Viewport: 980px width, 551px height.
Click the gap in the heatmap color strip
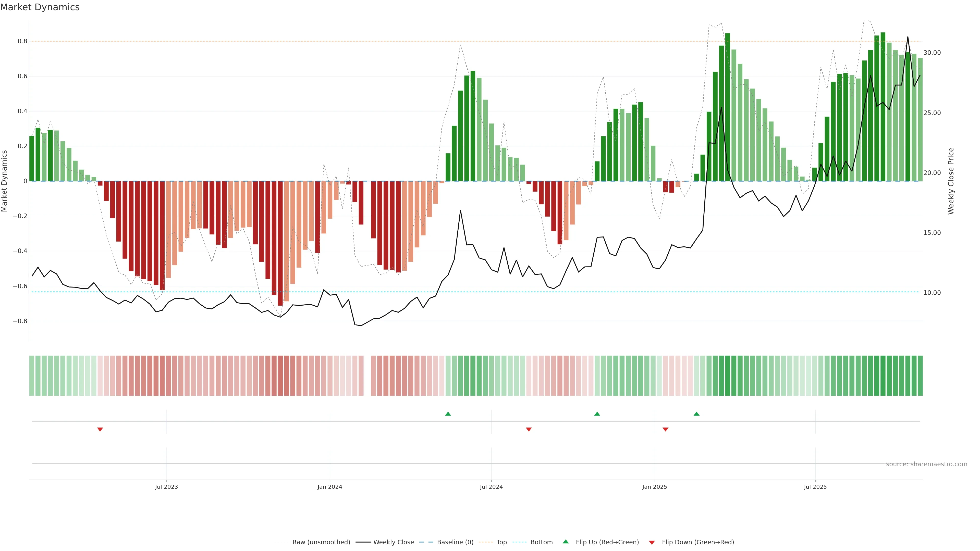pos(367,375)
